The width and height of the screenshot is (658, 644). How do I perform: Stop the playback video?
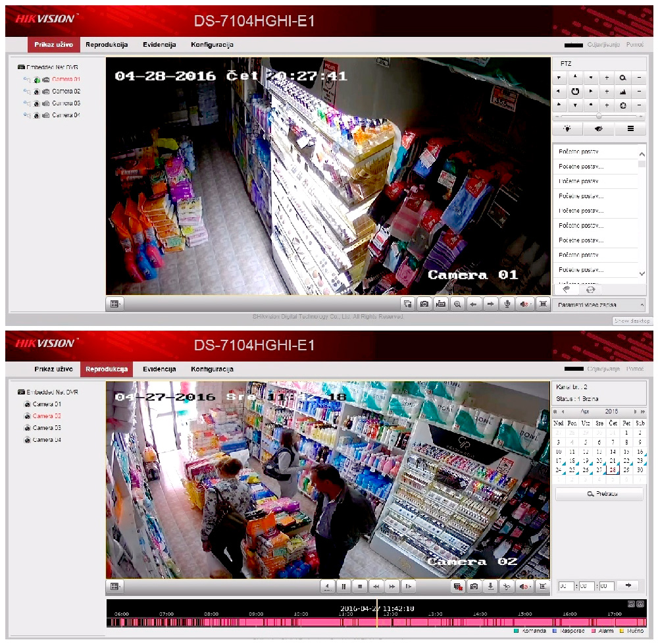(x=359, y=586)
